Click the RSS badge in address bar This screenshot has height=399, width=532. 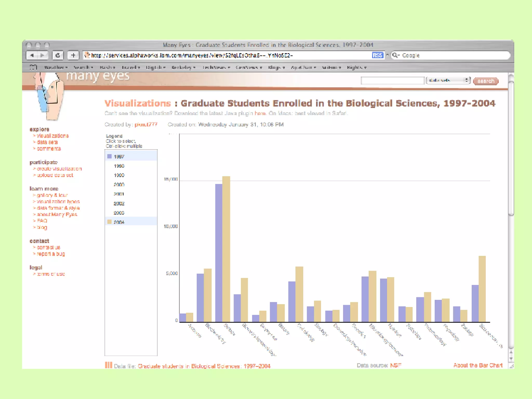(x=377, y=55)
